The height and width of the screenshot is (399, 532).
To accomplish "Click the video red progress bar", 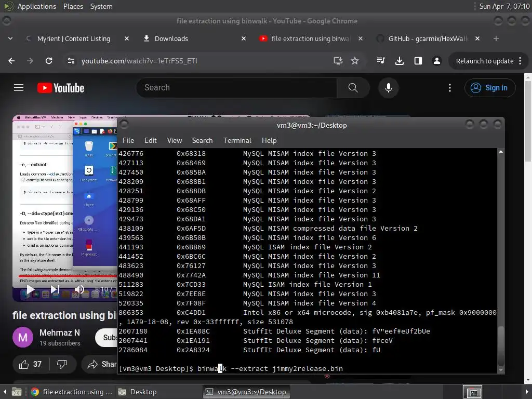I will 68,276.
